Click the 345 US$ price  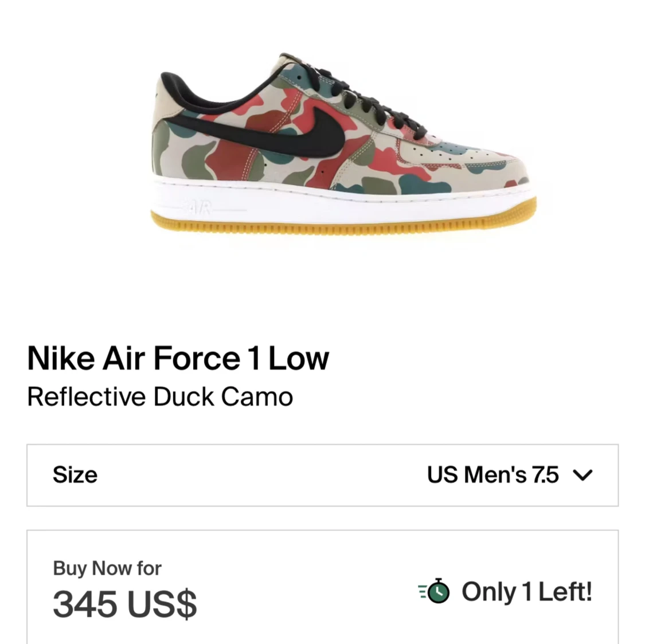tap(125, 604)
